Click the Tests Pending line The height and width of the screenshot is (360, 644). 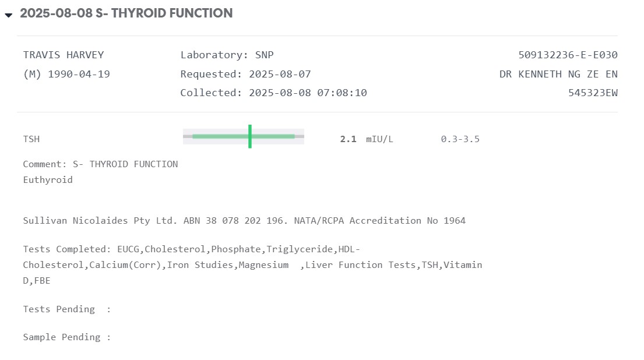pyautogui.click(x=66, y=309)
